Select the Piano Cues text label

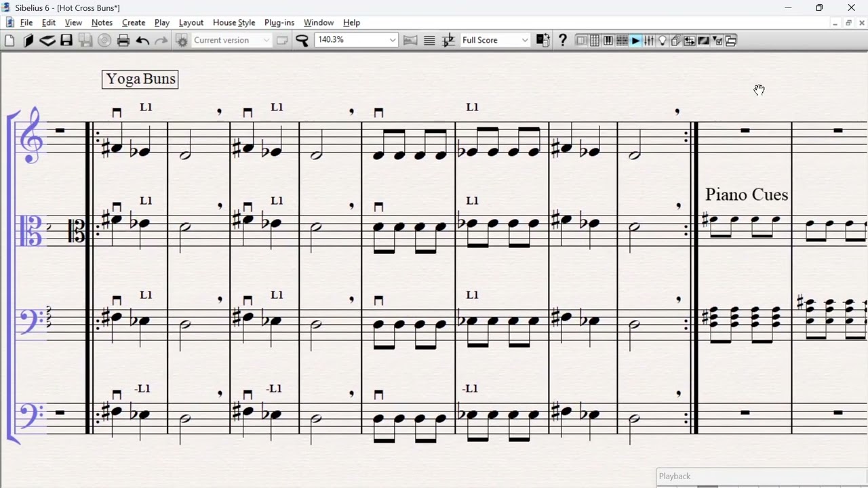747,195
